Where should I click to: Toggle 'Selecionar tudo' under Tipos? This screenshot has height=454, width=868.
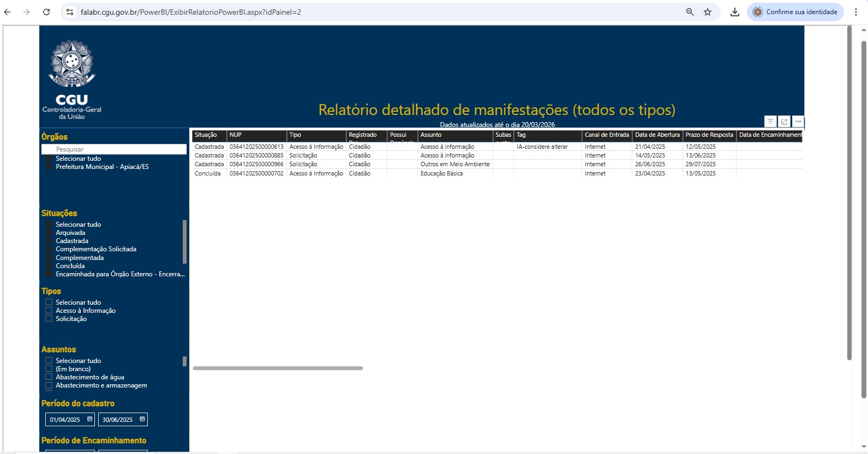49,302
